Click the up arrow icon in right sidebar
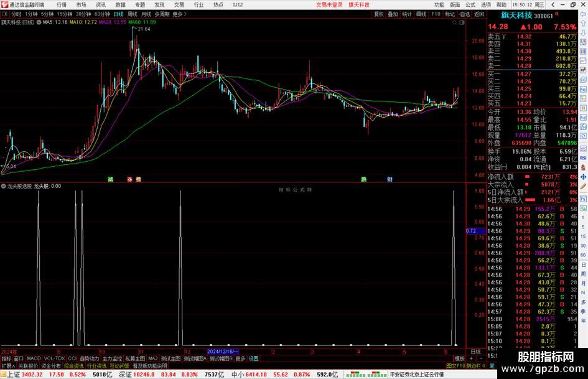Image resolution: width=588 pixels, height=379 pixels. click(x=583, y=23)
